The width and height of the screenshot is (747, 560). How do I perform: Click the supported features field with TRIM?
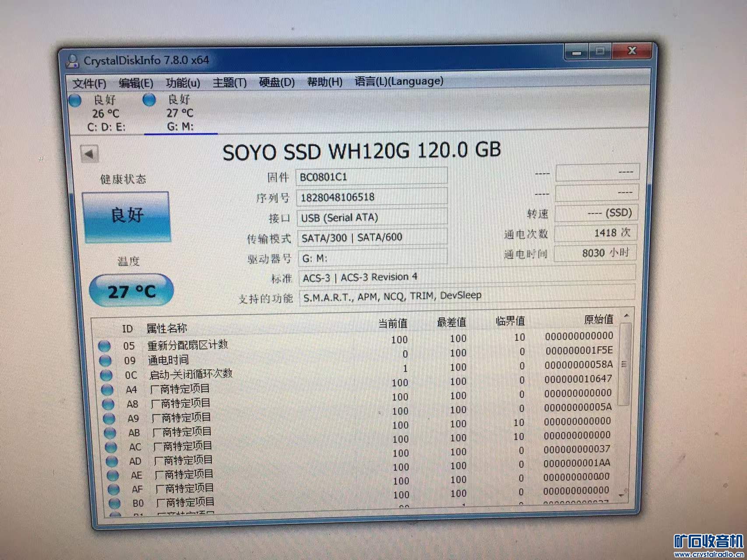click(x=467, y=296)
